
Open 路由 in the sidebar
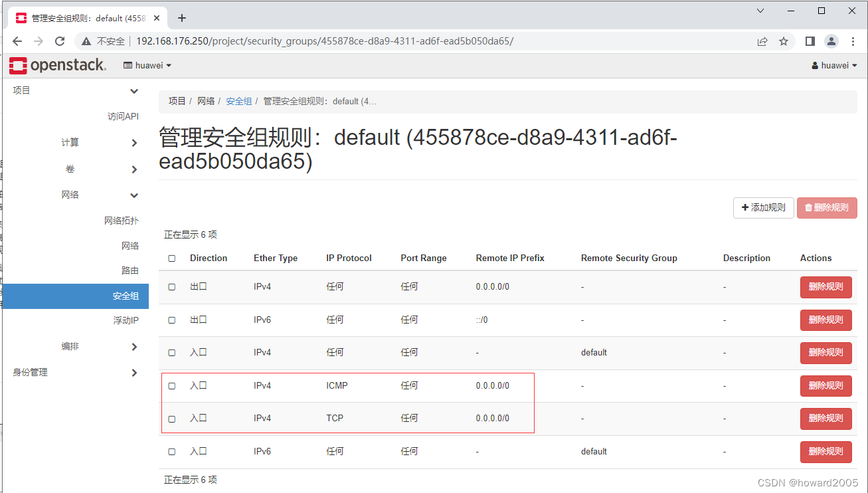coord(130,270)
